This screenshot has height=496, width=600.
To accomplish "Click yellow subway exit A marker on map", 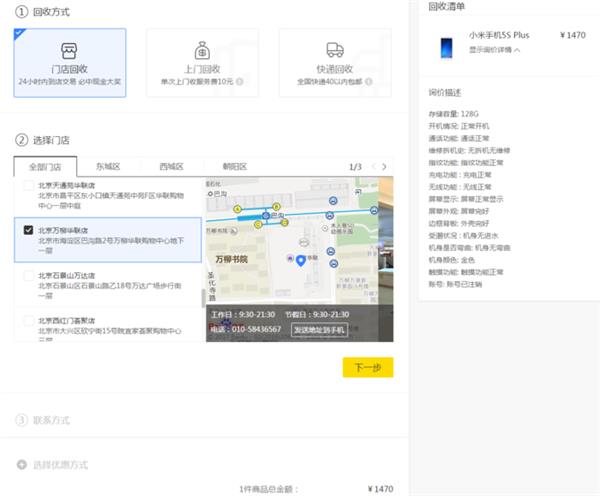I will (238, 209).
